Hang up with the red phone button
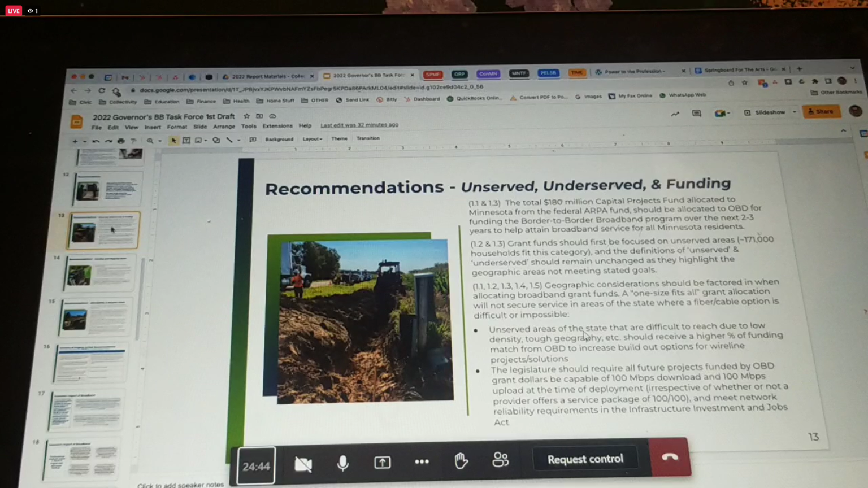The height and width of the screenshot is (488, 868). pyautogui.click(x=670, y=457)
